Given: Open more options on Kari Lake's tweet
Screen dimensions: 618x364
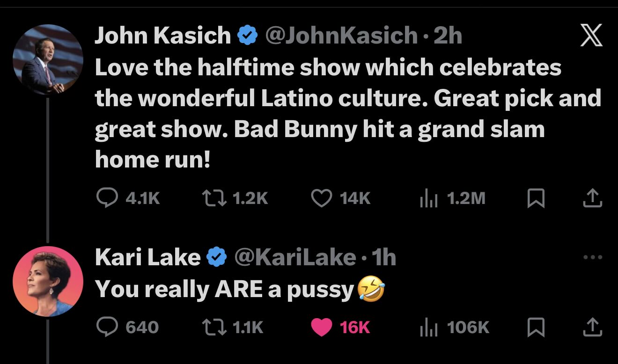Looking at the screenshot, I should pyautogui.click(x=593, y=256).
